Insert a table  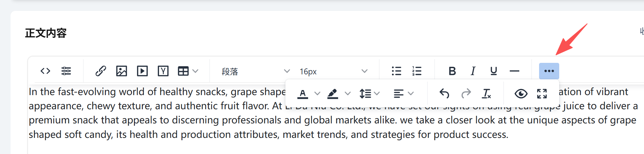(x=183, y=71)
